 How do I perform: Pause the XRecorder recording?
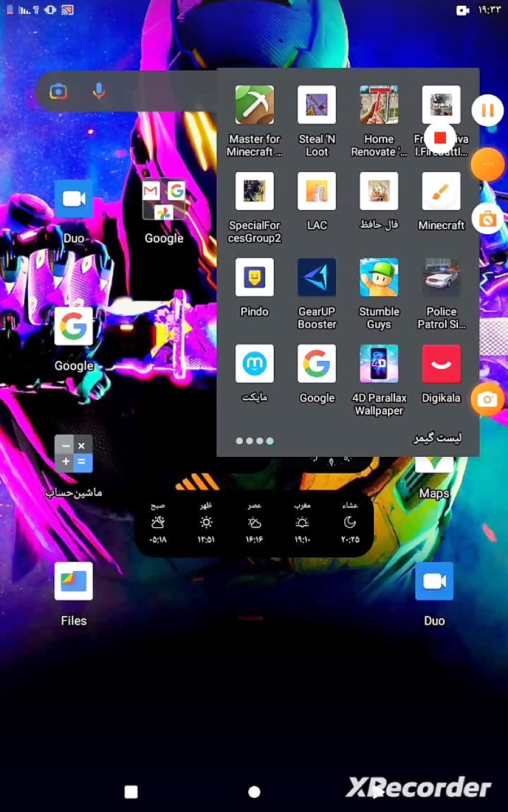pyautogui.click(x=488, y=111)
